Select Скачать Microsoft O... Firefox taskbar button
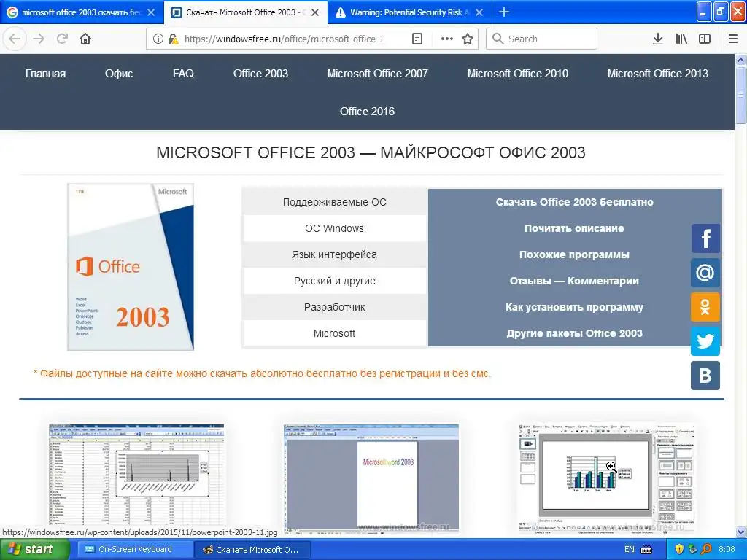Viewport: 747px width, 560px height. (x=252, y=550)
